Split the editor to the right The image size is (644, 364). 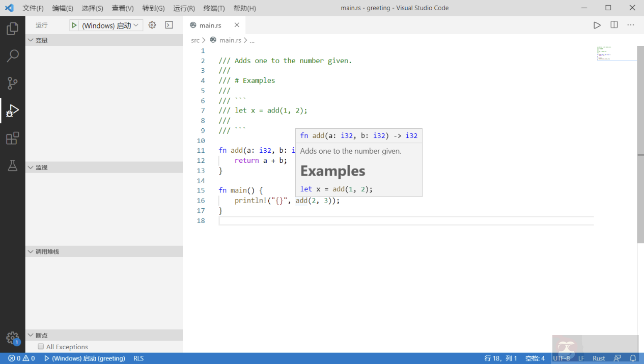pyautogui.click(x=614, y=25)
